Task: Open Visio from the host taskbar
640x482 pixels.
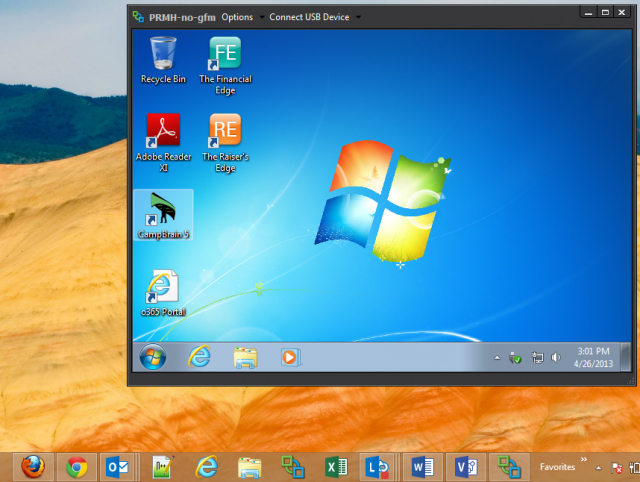Action: [x=466, y=466]
